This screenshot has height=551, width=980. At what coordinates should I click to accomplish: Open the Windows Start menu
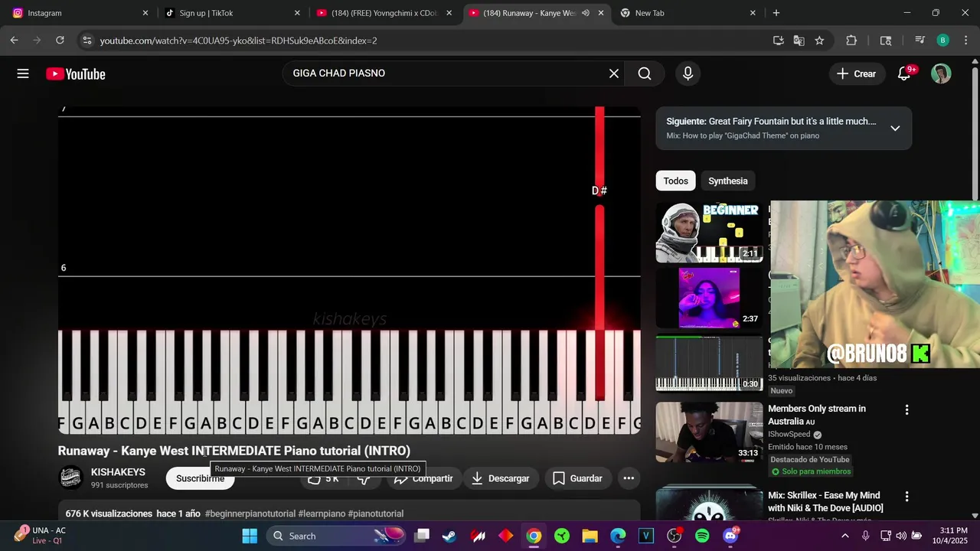(250, 536)
